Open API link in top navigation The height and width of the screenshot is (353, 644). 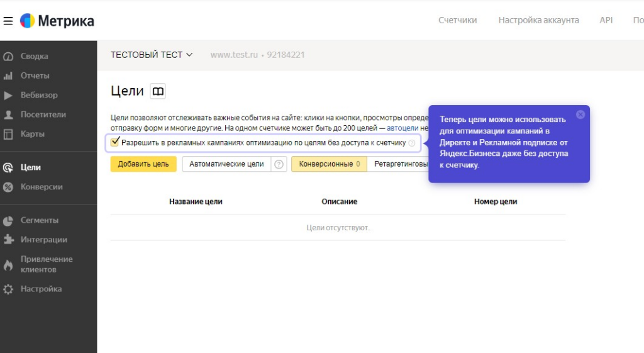[606, 20]
